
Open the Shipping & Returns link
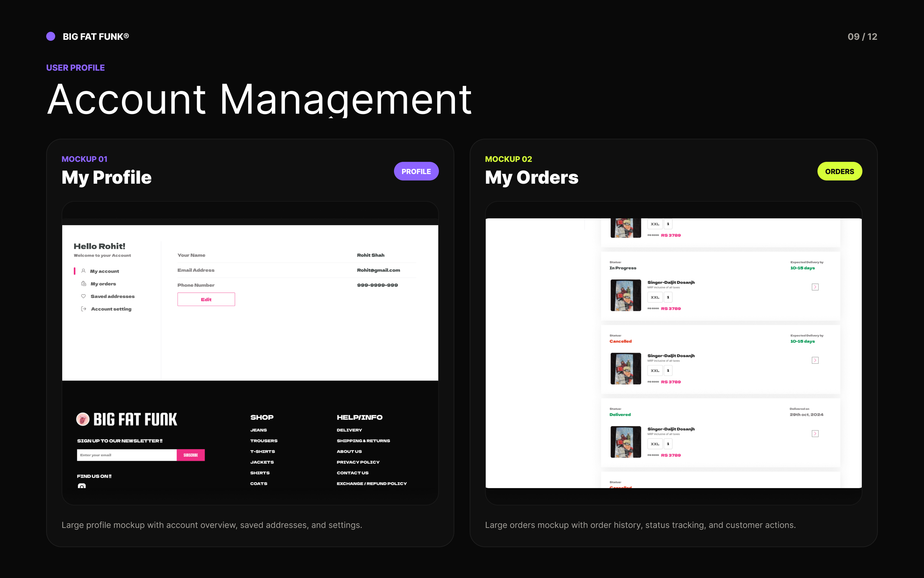(x=364, y=441)
